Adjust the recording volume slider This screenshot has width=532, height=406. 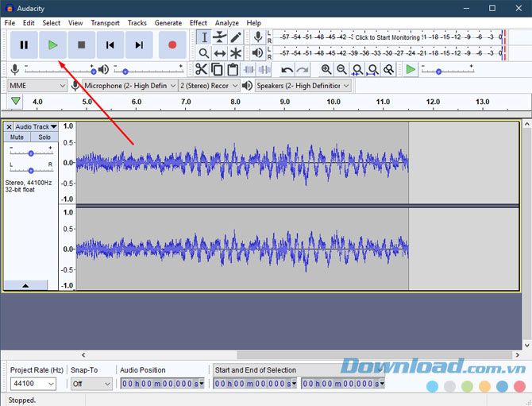coord(60,71)
